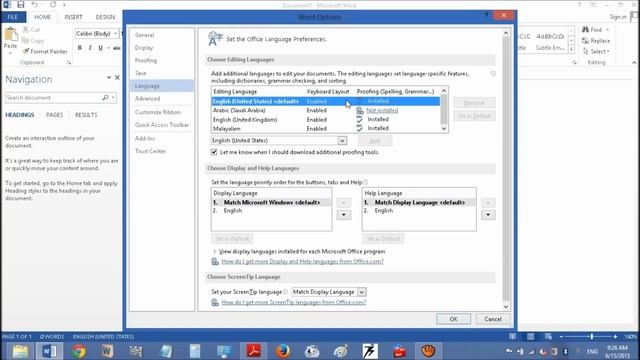640x360 pixels.
Task: Select Malayalam row in editing languages list
Action: (x=325, y=129)
